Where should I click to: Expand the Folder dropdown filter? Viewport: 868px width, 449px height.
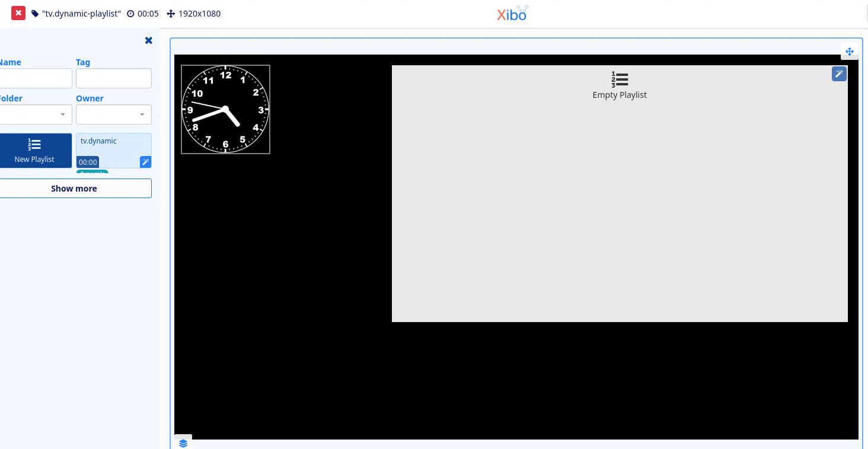pos(36,114)
